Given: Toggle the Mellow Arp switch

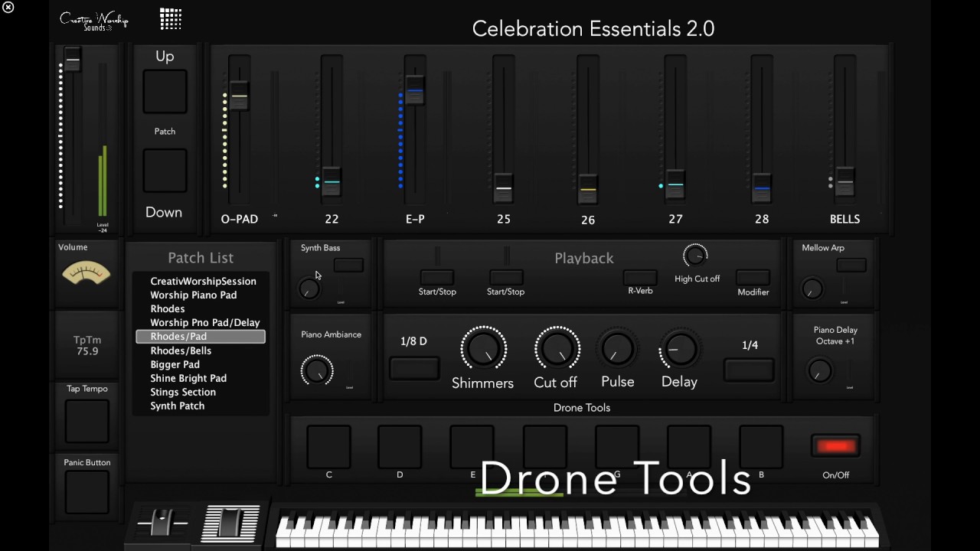Looking at the screenshot, I should pos(851,265).
